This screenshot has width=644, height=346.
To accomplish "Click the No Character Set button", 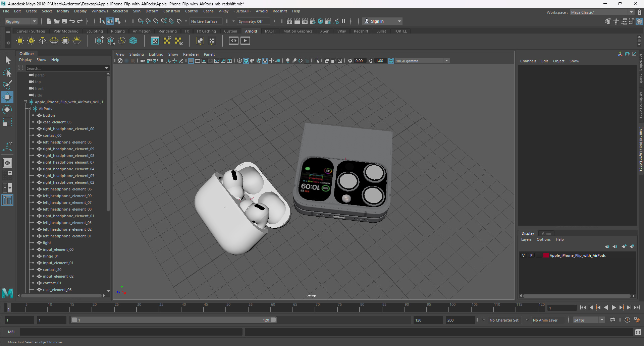I will [x=504, y=320].
